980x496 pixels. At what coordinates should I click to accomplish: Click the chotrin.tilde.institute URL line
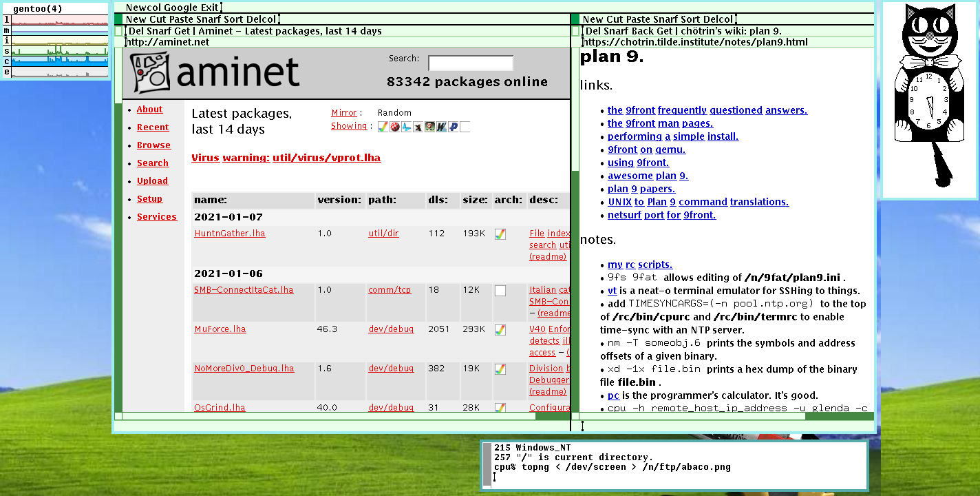696,42
